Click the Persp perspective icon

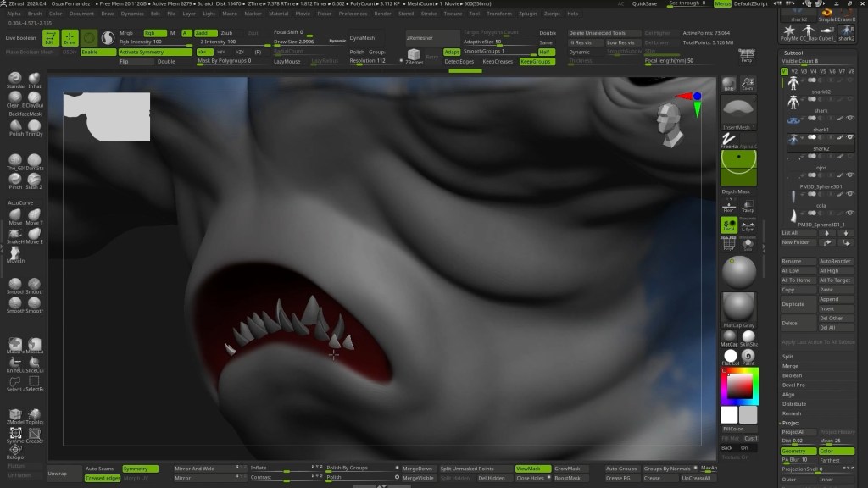[747, 55]
